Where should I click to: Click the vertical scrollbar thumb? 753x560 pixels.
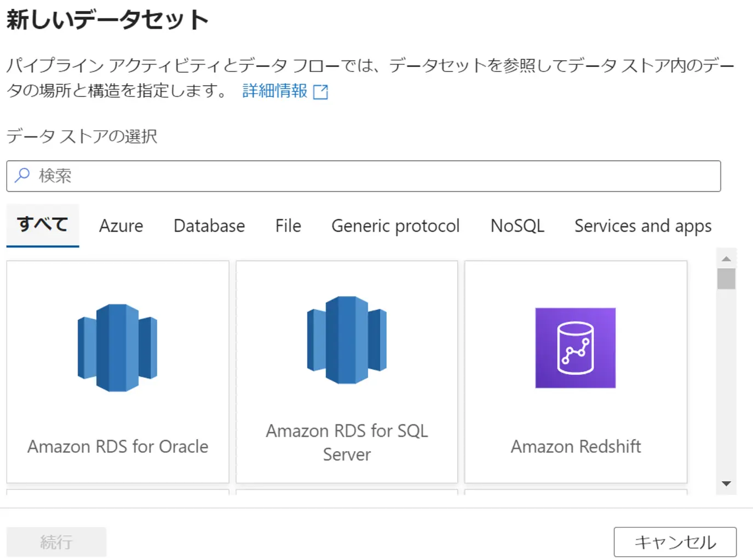click(x=726, y=279)
